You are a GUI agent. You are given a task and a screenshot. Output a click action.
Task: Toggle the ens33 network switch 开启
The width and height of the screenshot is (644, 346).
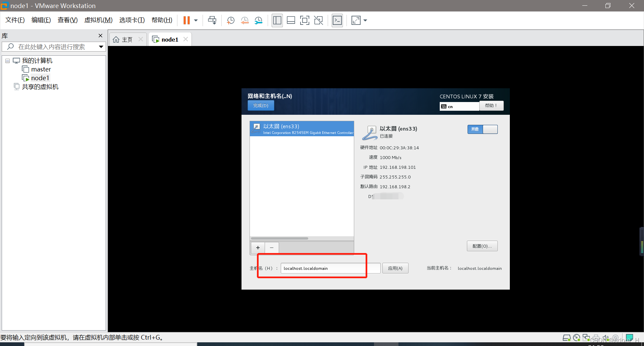[482, 129]
